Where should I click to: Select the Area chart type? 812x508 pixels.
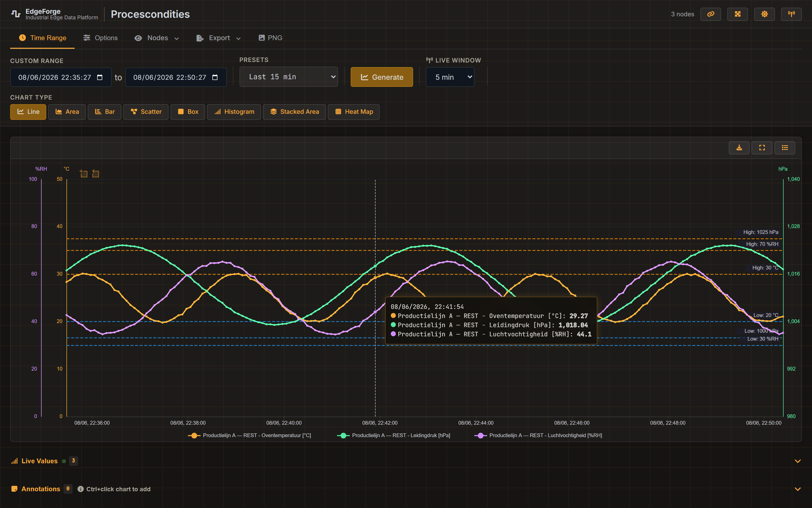67,112
